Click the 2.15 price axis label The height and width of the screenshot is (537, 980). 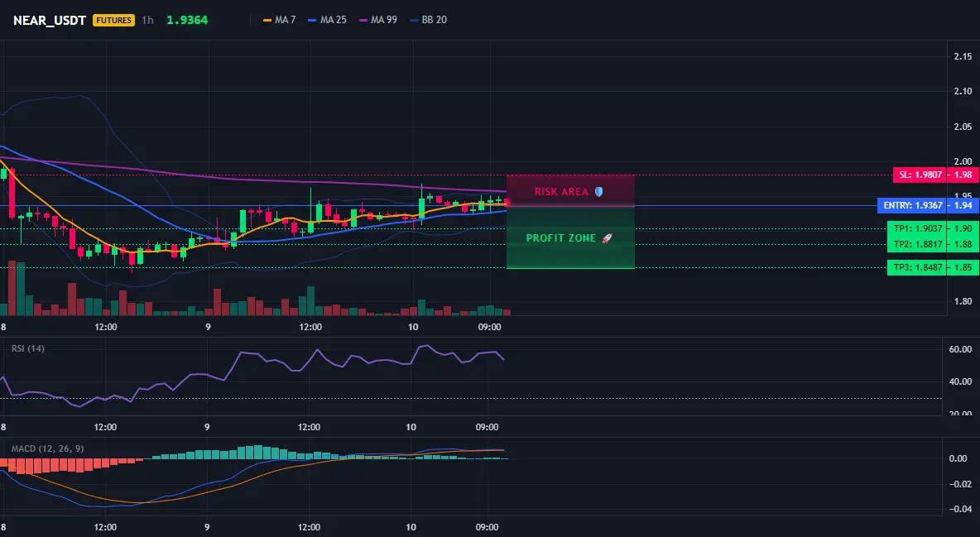pyautogui.click(x=963, y=56)
